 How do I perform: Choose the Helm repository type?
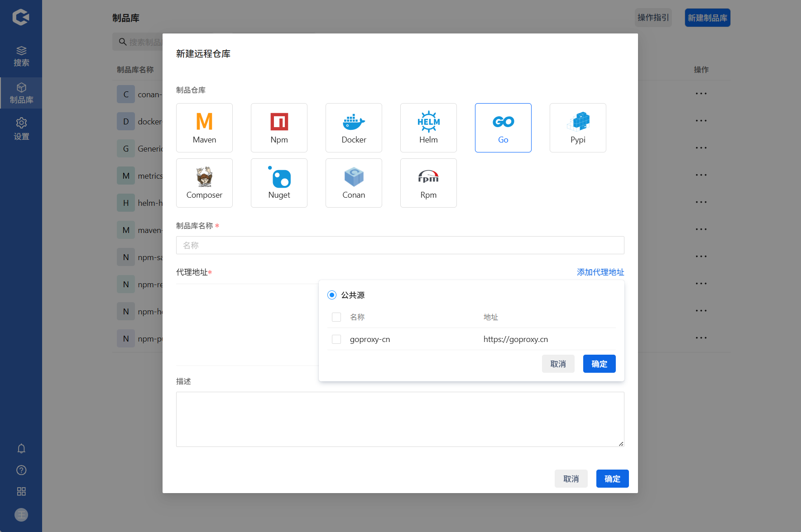tap(428, 128)
